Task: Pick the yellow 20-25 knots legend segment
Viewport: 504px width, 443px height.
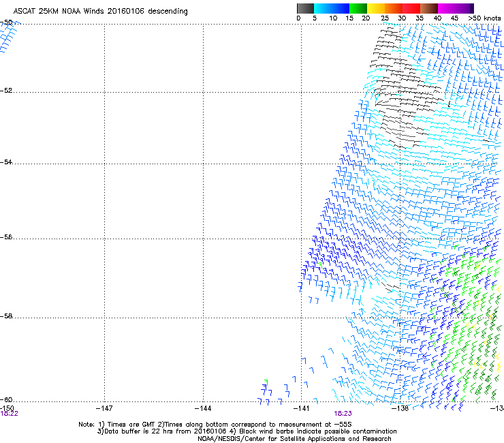Action: [x=376, y=8]
